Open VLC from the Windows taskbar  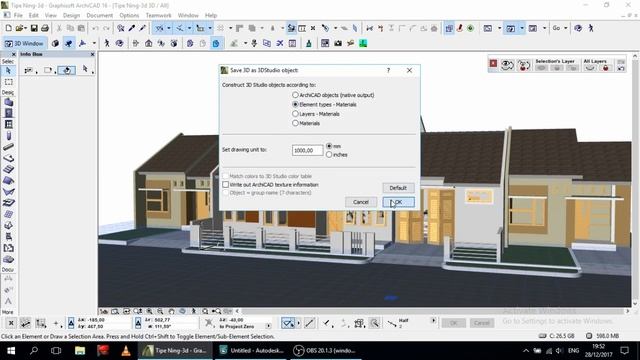point(126,351)
